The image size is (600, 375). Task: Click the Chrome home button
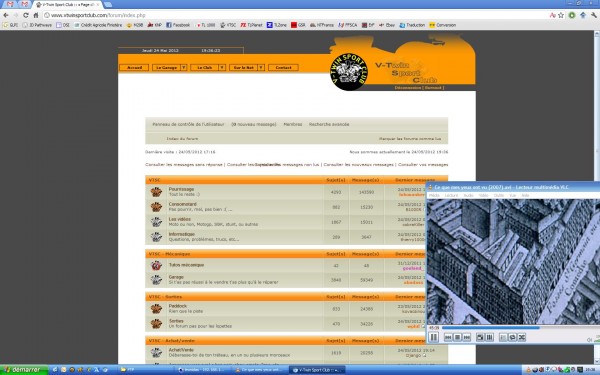tap(36, 15)
